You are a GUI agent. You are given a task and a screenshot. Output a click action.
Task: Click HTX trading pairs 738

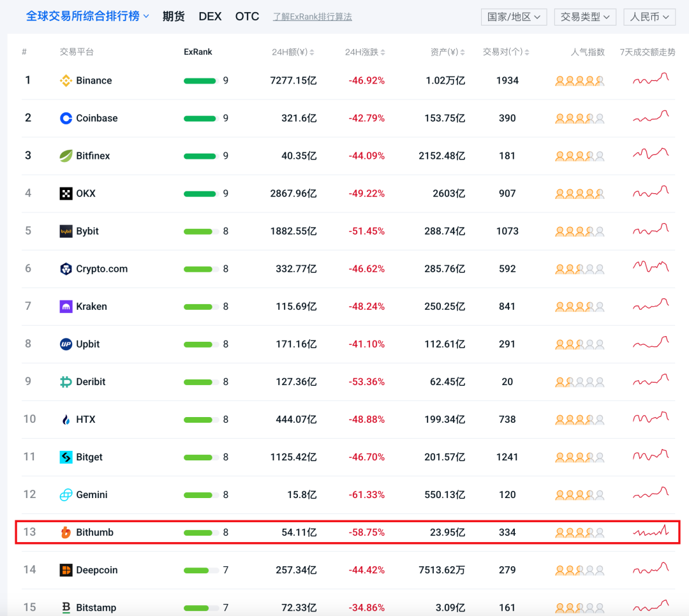[507, 419]
